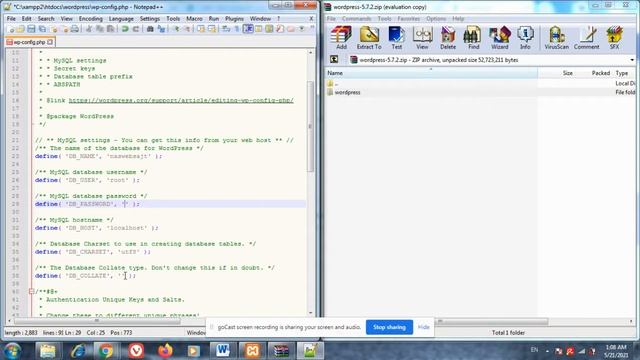Open Encoding menu in Notepad++
Screen dimensions: 640x360
pyautogui.click(x=91, y=19)
